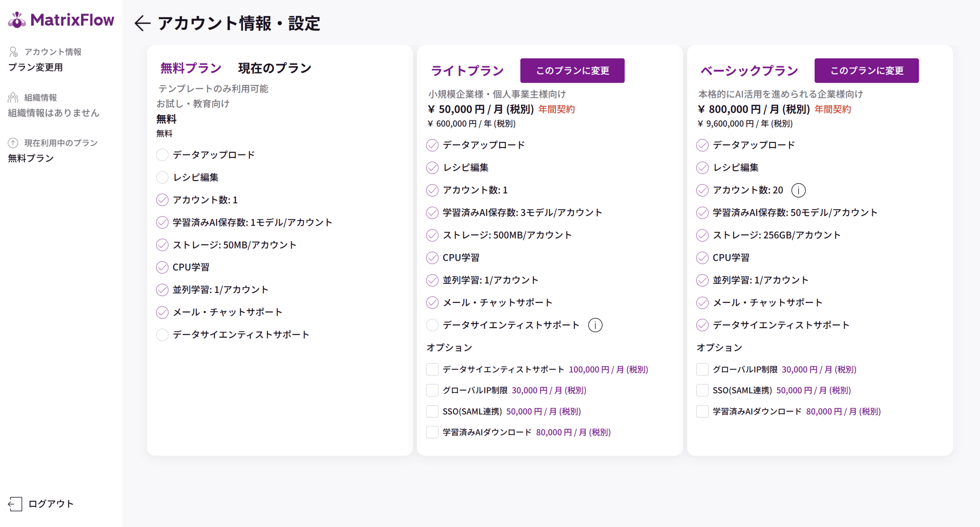Click check icon beside 学習済みAI保存数: 50モデル/アカウント
Viewport: 980px width, 527px height.
tap(702, 213)
